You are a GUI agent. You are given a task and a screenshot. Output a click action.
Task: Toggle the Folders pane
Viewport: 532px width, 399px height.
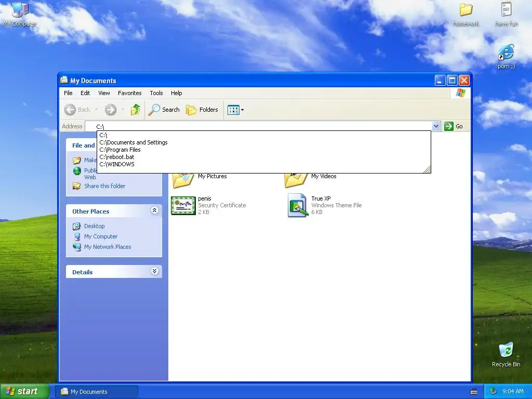pyautogui.click(x=202, y=110)
